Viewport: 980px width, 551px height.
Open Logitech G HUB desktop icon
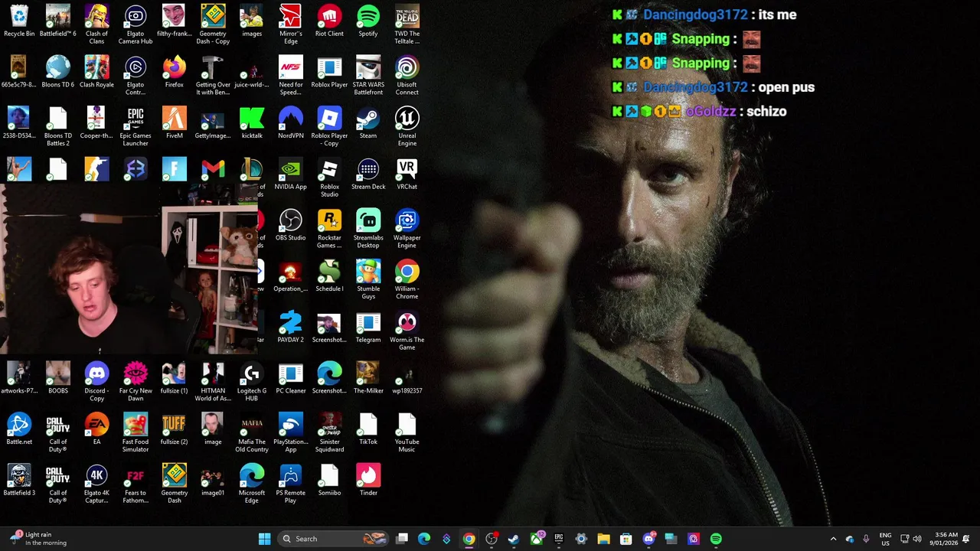pyautogui.click(x=252, y=382)
